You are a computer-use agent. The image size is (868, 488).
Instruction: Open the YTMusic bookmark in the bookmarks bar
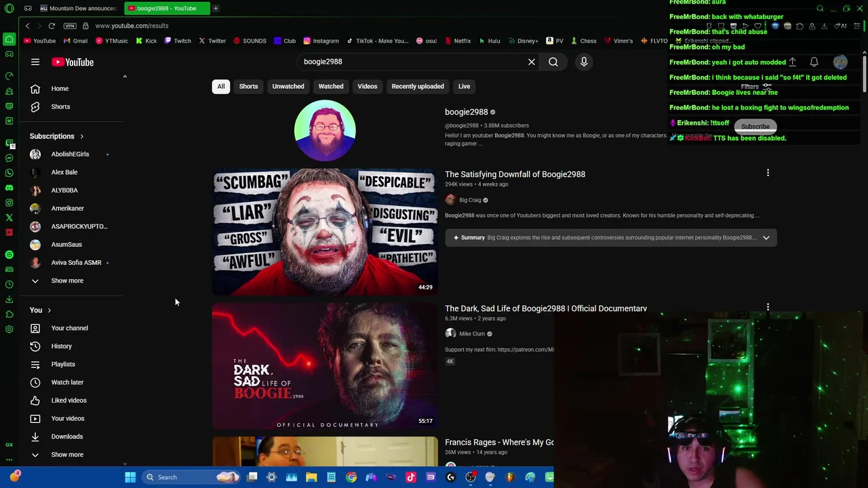click(x=111, y=41)
